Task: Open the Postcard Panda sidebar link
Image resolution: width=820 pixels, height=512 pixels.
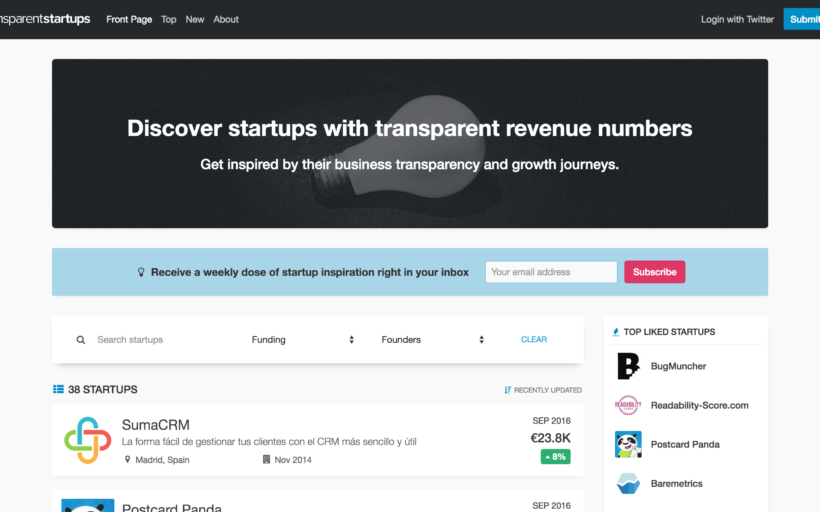Action: pos(685,445)
